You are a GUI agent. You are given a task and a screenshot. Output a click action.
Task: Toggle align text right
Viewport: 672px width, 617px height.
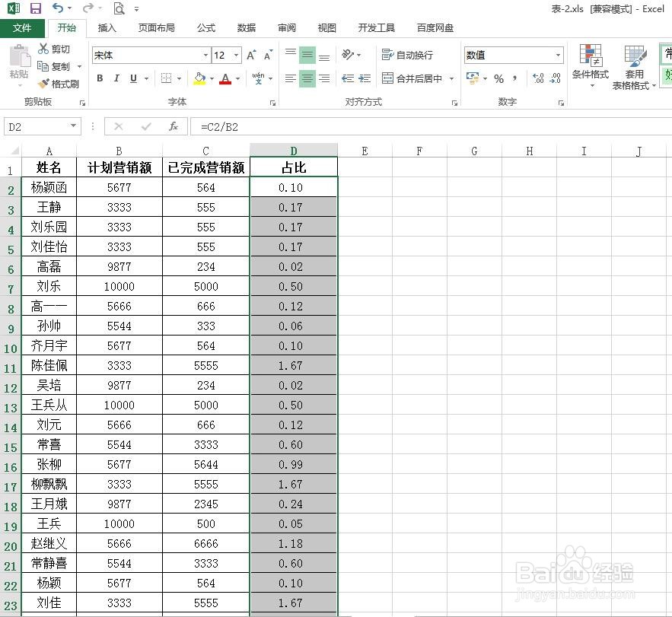324,78
